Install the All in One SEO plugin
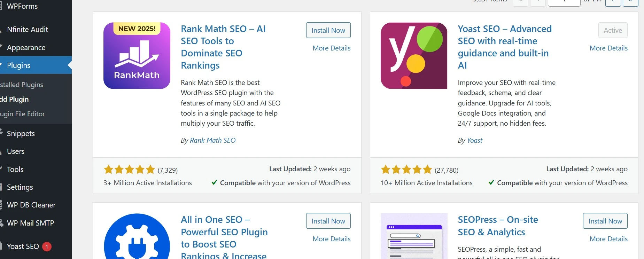This screenshot has height=259, width=644. coord(328,221)
